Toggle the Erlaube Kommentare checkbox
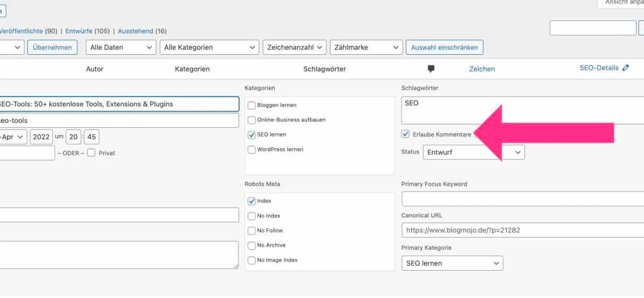This screenshot has width=644, height=298. tap(406, 134)
